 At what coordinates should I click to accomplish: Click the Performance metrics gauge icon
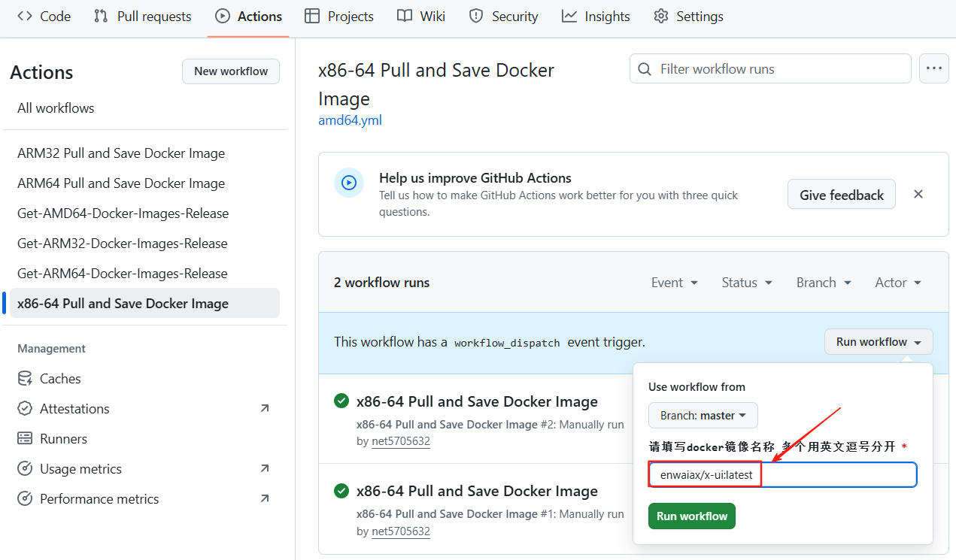(25, 499)
